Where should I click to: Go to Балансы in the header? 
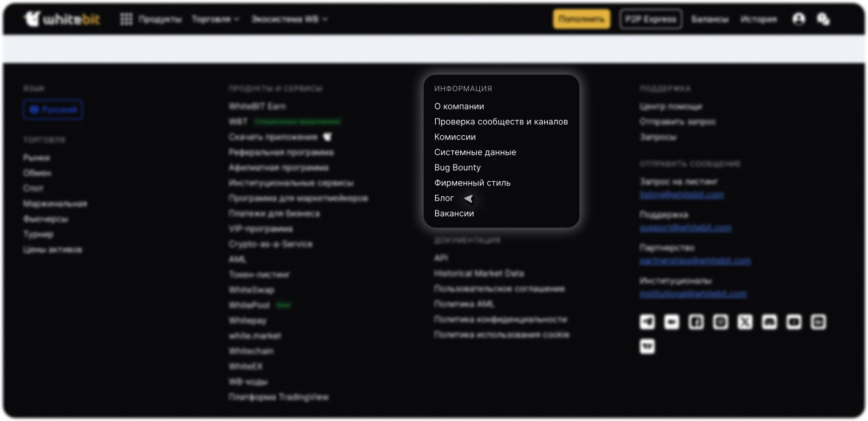[710, 20]
